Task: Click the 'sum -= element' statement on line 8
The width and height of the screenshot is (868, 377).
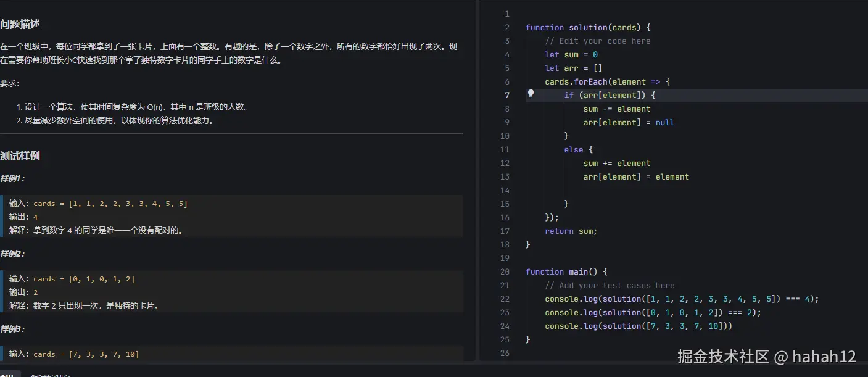Action: (616, 109)
